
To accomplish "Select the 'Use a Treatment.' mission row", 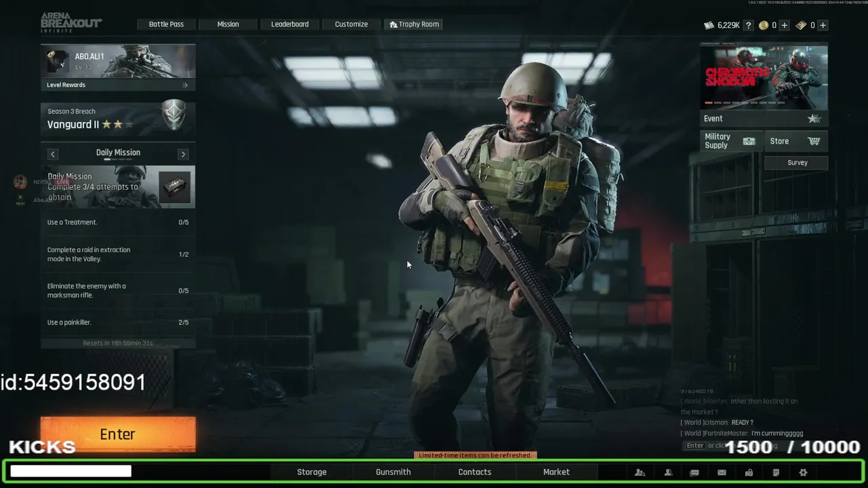I will click(118, 222).
